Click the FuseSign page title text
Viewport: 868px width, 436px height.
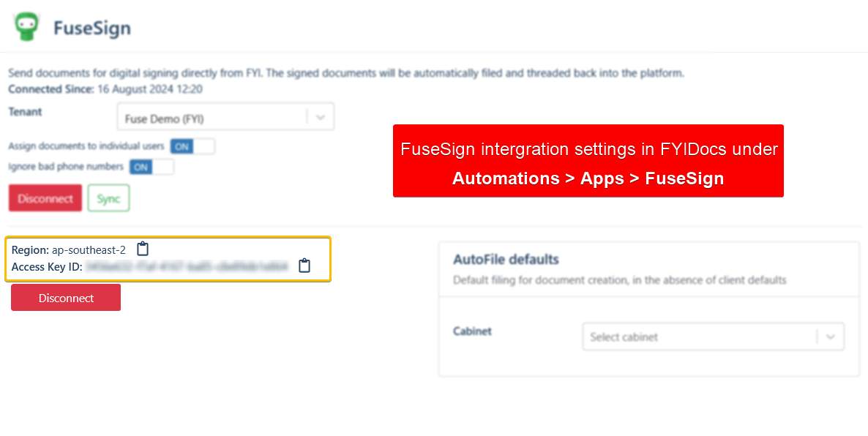[92, 29]
